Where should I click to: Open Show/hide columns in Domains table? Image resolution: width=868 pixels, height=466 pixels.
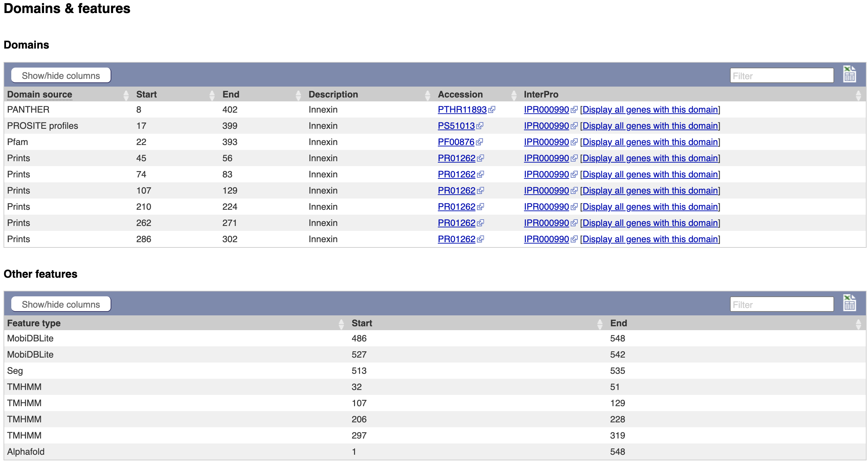point(61,75)
